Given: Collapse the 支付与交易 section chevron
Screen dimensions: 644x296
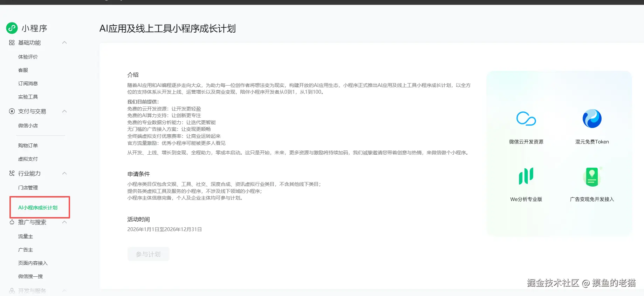Looking at the screenshot, I should click(x=64, y=111).
